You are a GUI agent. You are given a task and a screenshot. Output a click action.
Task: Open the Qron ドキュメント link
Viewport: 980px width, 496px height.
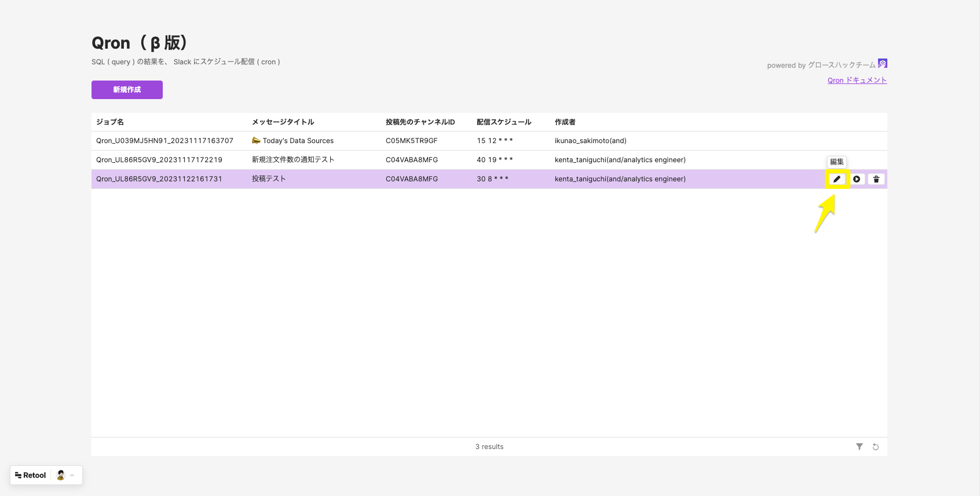coord(857,81)
